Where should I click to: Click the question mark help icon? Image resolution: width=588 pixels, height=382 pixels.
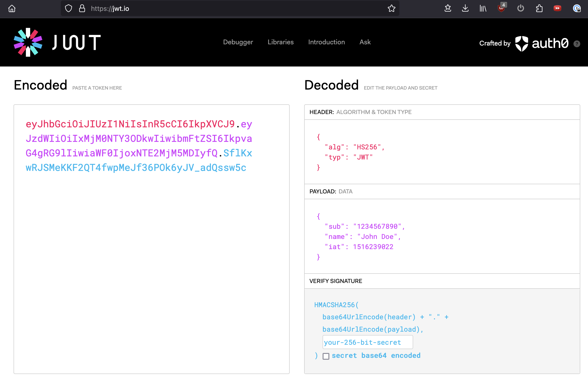577,44
